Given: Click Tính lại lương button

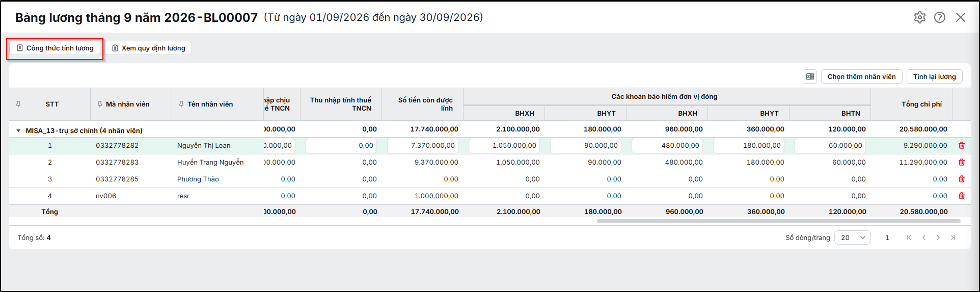Looking at the screenshot, I should 935,76.
